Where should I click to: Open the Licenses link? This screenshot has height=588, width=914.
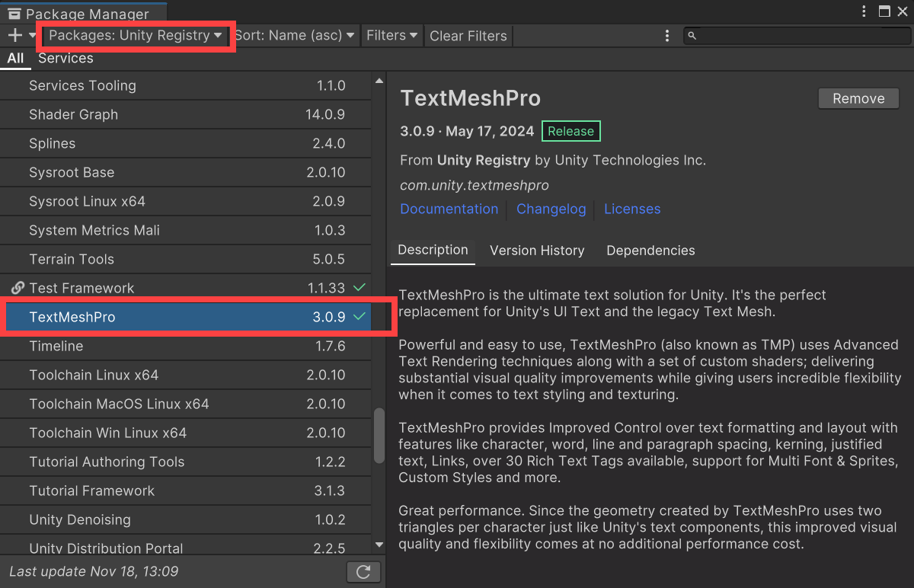click(632, 209)
